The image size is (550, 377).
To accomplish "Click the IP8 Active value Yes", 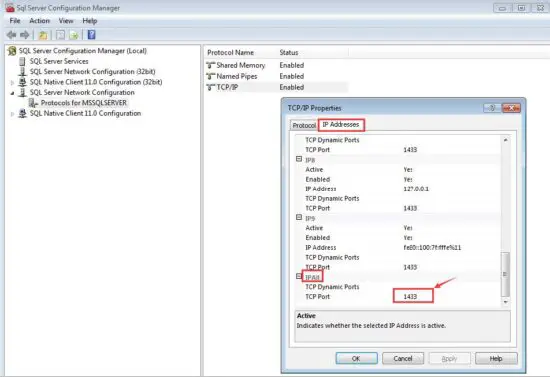I will (x=408, y=169).
